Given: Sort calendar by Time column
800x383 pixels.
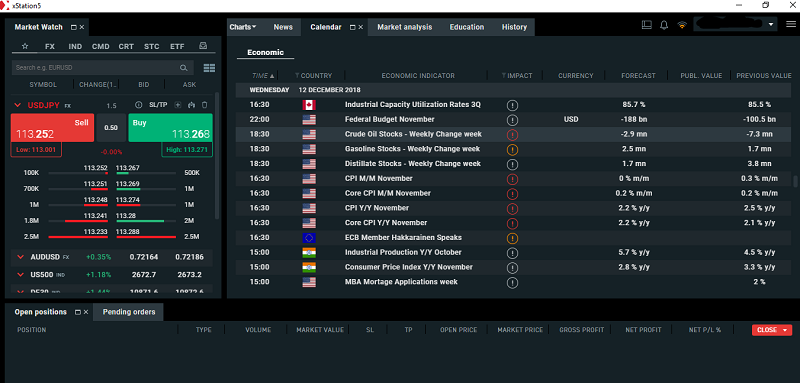Looking at the screenshot, I should [263, 75].
